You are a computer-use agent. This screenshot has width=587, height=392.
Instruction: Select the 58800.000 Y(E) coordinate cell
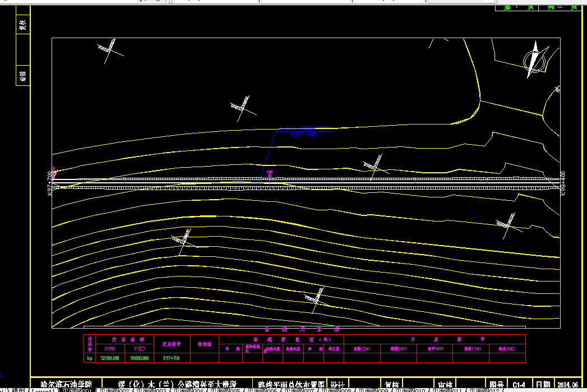(x=139, y=358)
